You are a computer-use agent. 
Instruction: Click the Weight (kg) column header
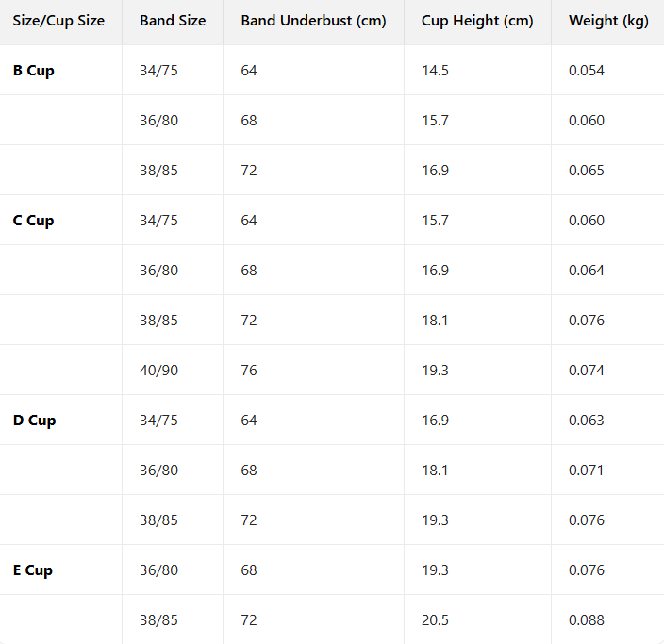(x=608, y=21)
